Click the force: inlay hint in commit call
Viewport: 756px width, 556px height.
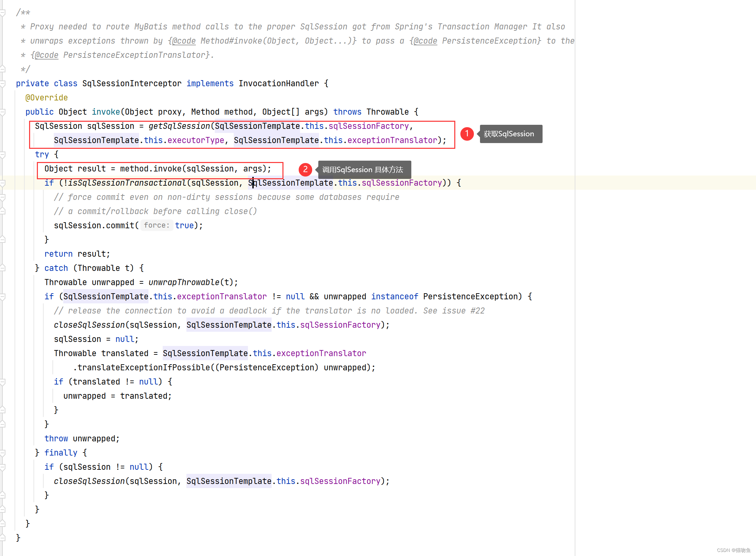pos(156,225)
